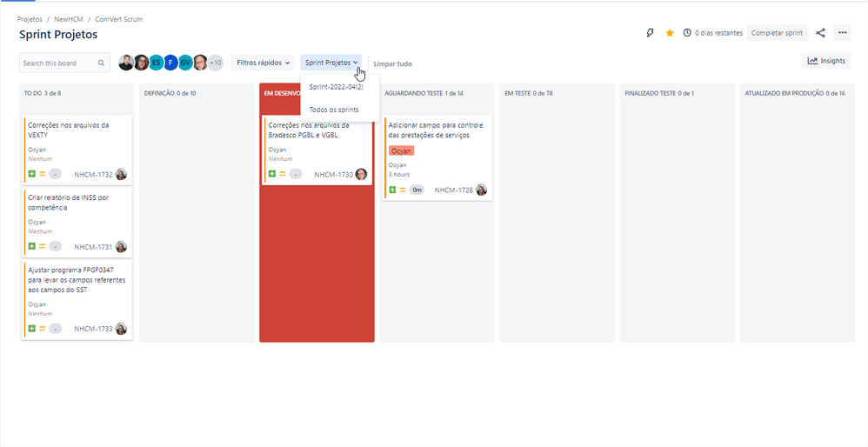Click issue key NHCM-1730
Image resolution: width=868 pixels, height=447 pixels.
(x=333, y=175)
